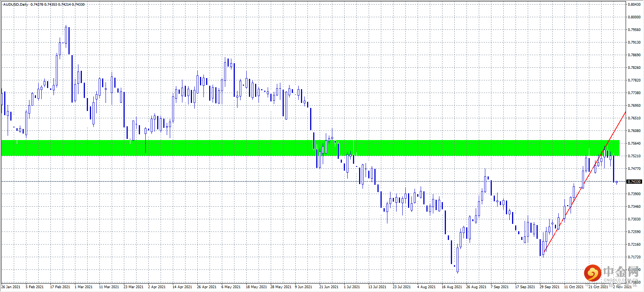Click the 4 Aug 2021 date label

pyautogui.click(x=426, y=287)
